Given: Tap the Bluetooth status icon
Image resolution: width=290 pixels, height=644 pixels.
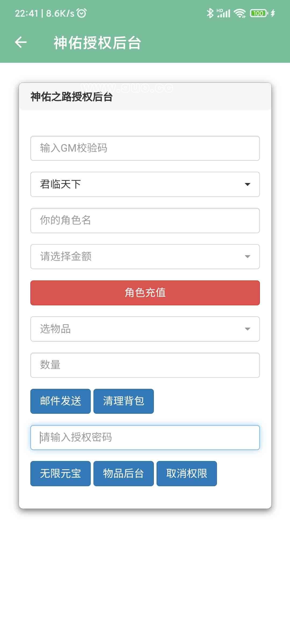Looking at the screenshot, I should [210, 13].
